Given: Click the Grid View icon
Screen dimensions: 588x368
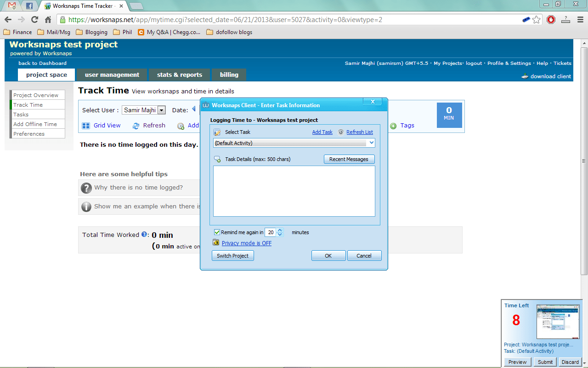Looking at the screenshot, I should tap(86, 126).
